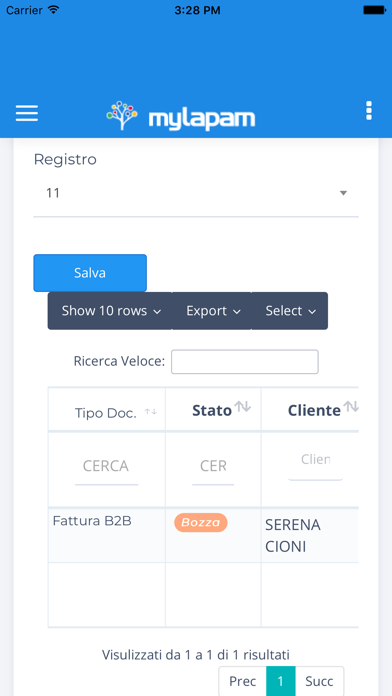Click the Salva button
This screenshot has height=696, width=392.
coord(90,273)
